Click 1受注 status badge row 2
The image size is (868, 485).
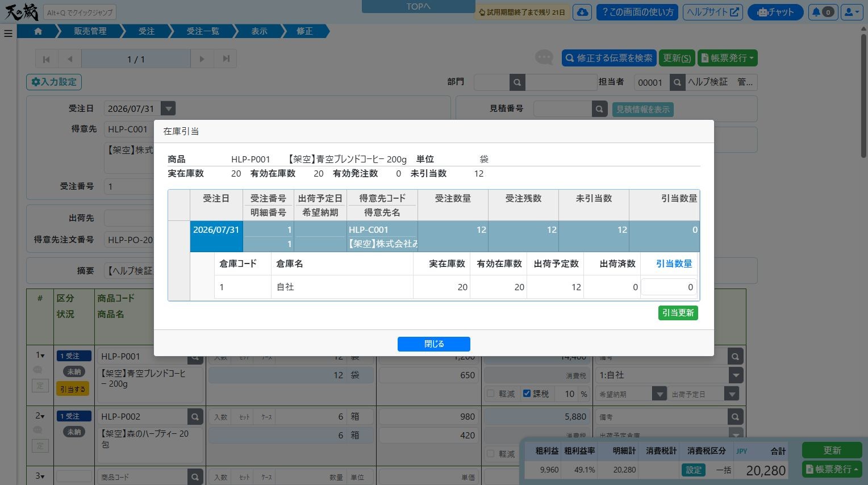[x=74, y=416]
